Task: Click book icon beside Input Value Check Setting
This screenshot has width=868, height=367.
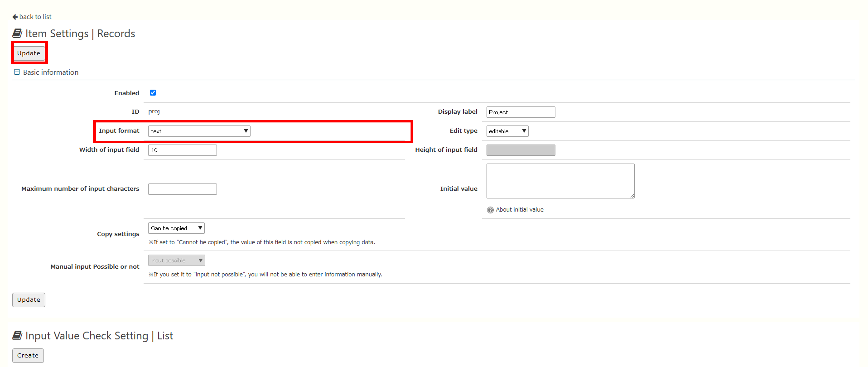Action: pyautogui.click(x=17, y=335)
